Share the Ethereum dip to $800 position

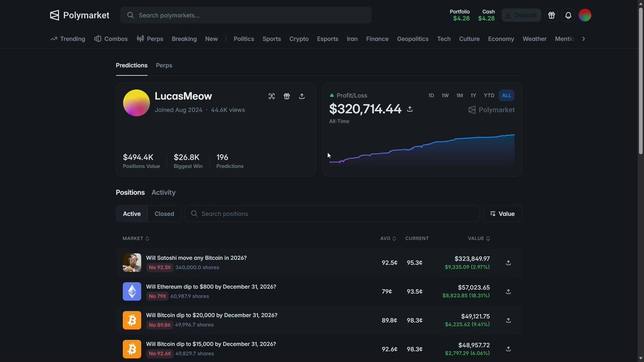508,292
